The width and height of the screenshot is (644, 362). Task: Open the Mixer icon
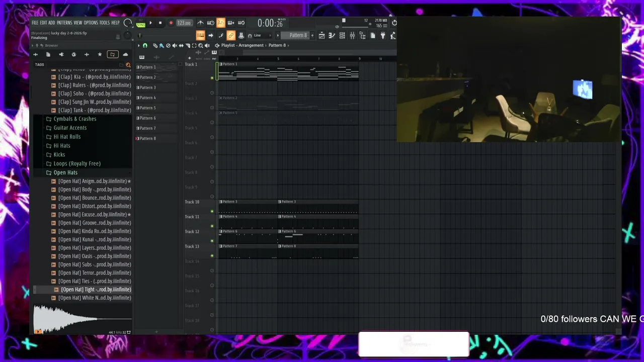pos(352,35)
